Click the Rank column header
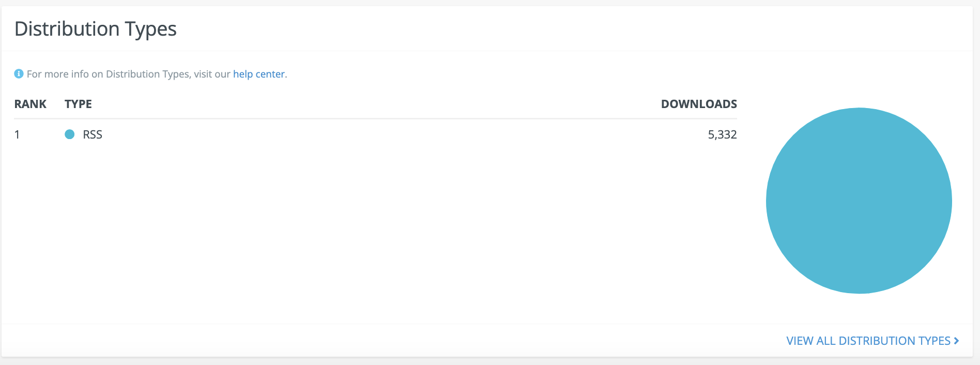 (30, 104)
